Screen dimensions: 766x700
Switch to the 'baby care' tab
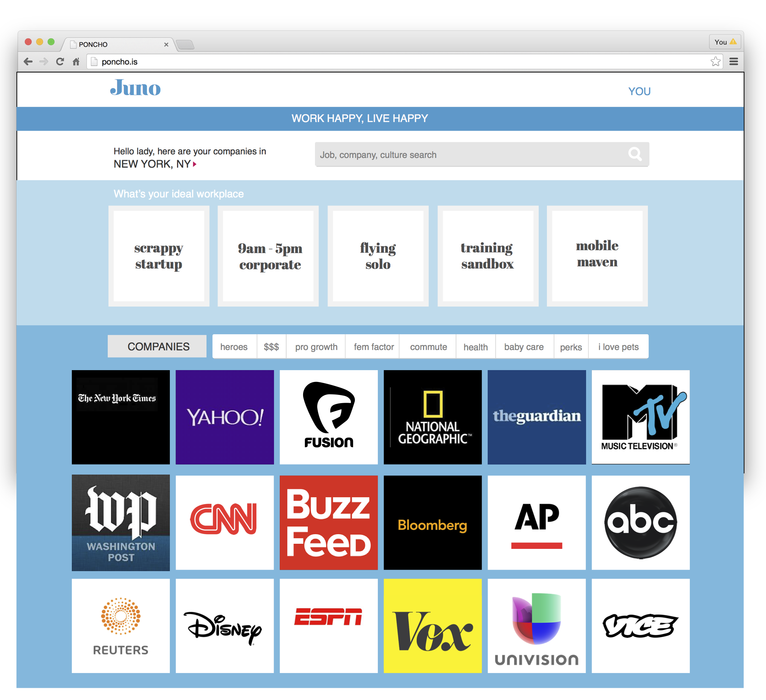pos(524,347)
